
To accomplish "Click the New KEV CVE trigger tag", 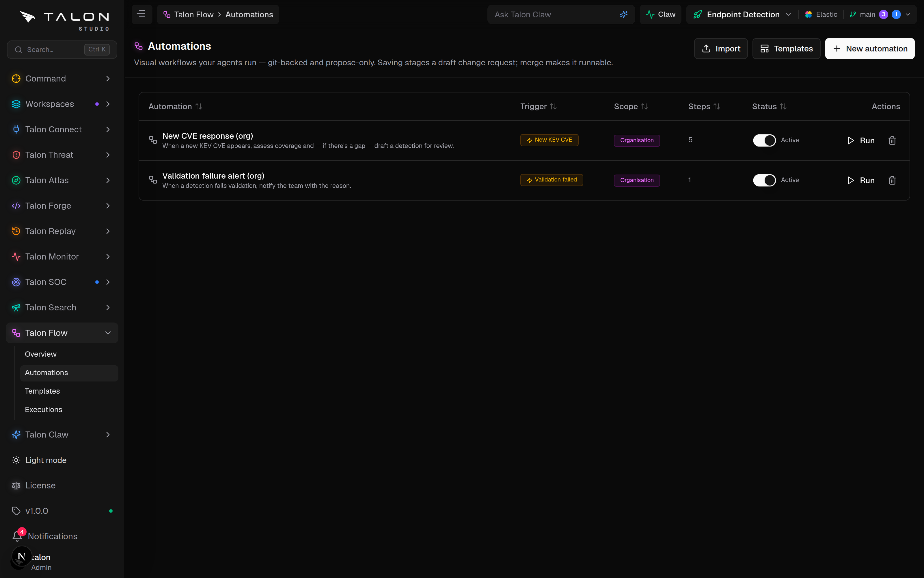I will coord(549,140).
